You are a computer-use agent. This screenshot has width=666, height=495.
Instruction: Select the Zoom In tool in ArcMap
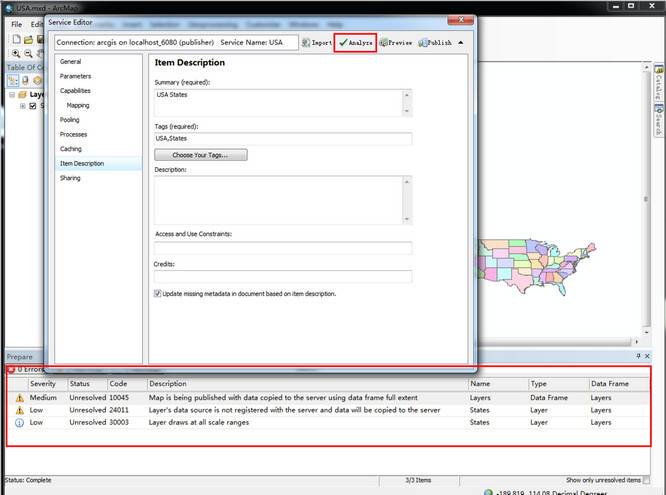[16, 54]
